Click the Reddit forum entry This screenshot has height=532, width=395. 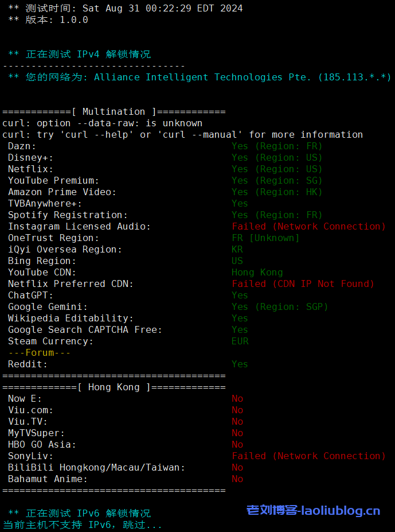click(x=28, y=364)
